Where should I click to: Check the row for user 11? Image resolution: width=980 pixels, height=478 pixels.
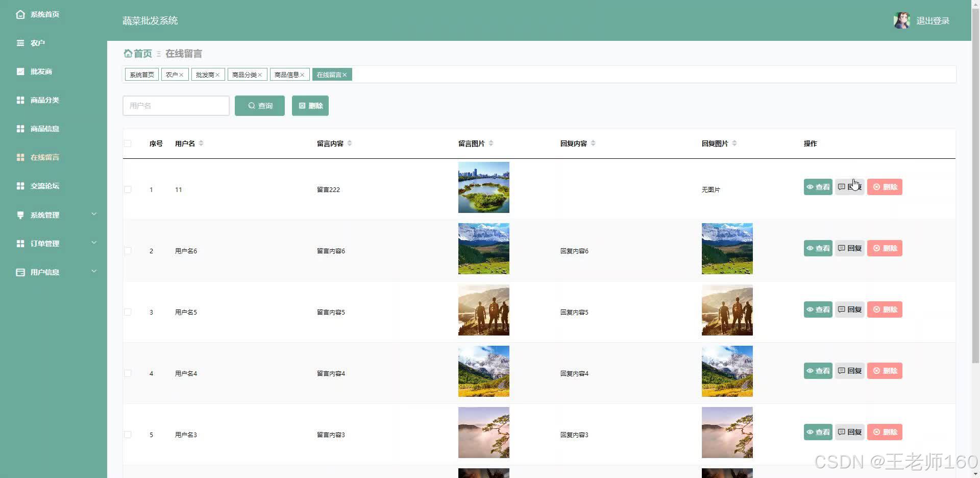click(128, 189)
